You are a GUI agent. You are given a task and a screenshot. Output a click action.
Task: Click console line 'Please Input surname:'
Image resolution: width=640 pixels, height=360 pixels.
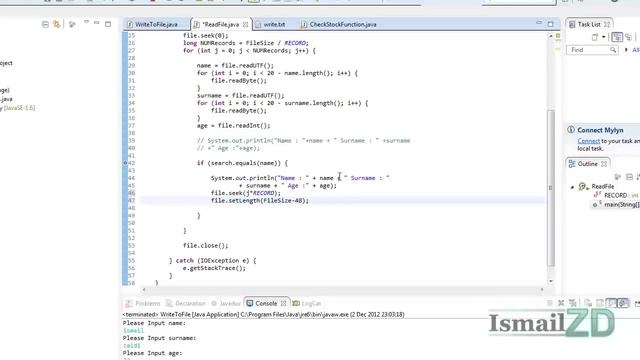pos(159,338)
